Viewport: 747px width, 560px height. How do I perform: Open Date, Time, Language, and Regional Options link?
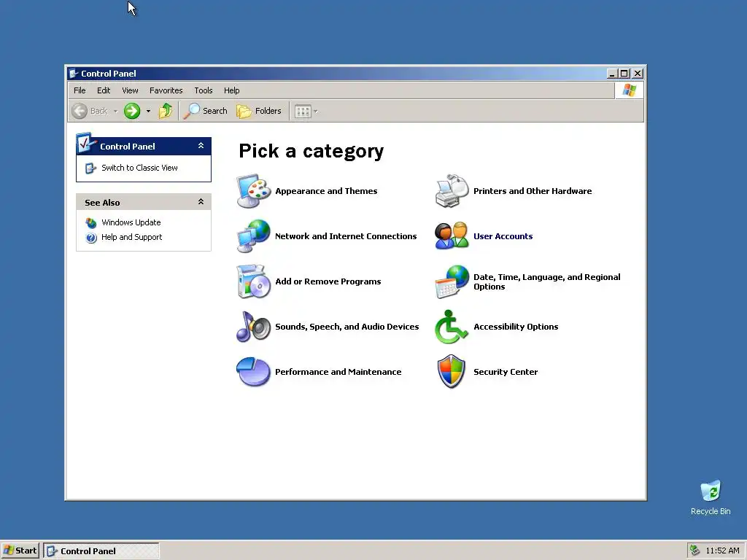[547, 281]
